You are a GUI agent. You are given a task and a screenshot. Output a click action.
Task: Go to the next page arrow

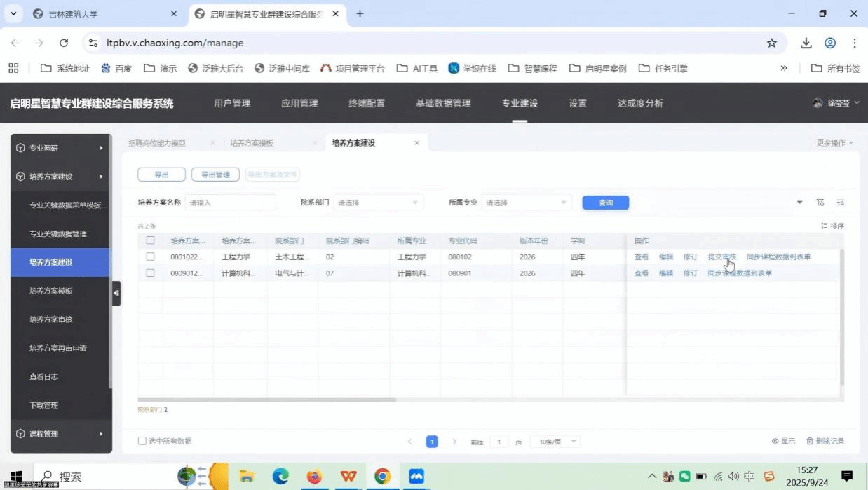click(x=454, y=442)
